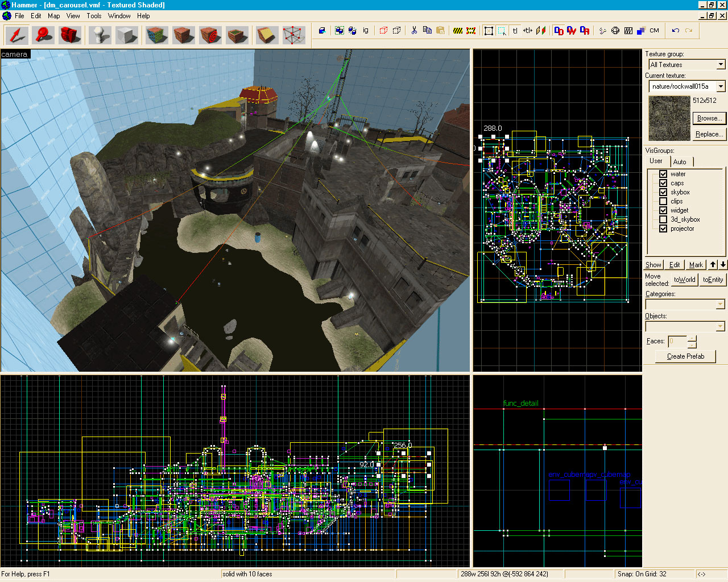The height and width of the screenshot is (582, 728).
Task: Open the Current texture dropdown
Action: tap(721, 86)
